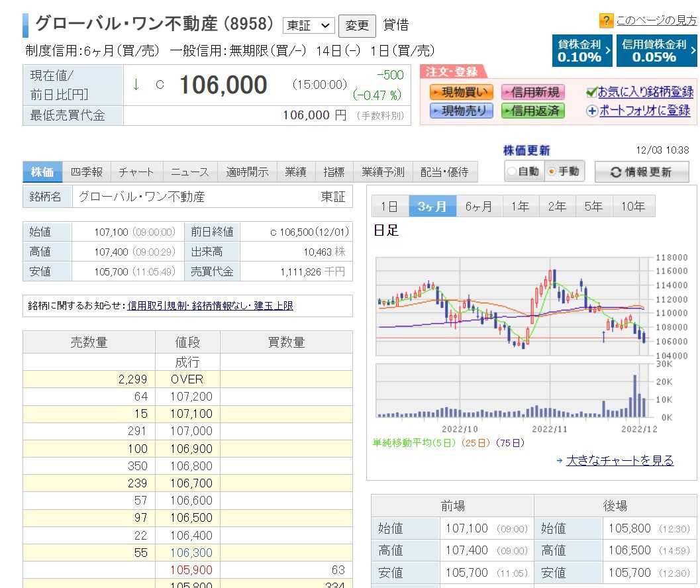Open the 業績 tab

click(x=296, y=172)
